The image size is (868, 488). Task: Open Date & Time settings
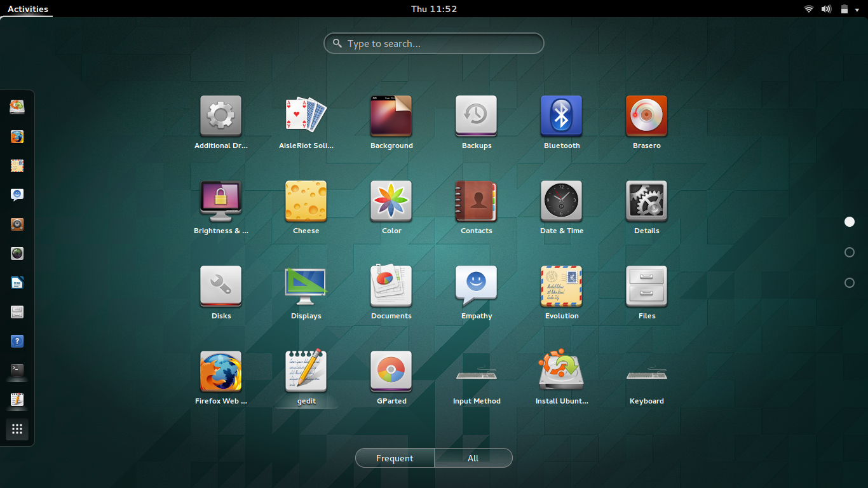pos(561,201)
